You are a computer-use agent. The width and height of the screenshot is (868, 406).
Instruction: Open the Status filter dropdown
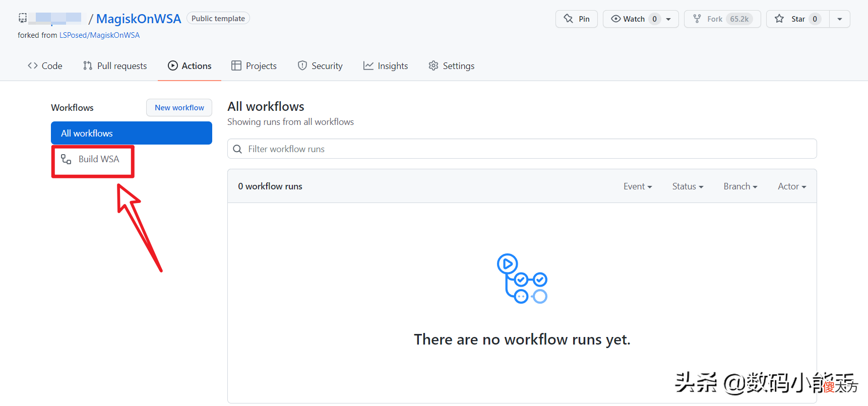coord(688,186)
